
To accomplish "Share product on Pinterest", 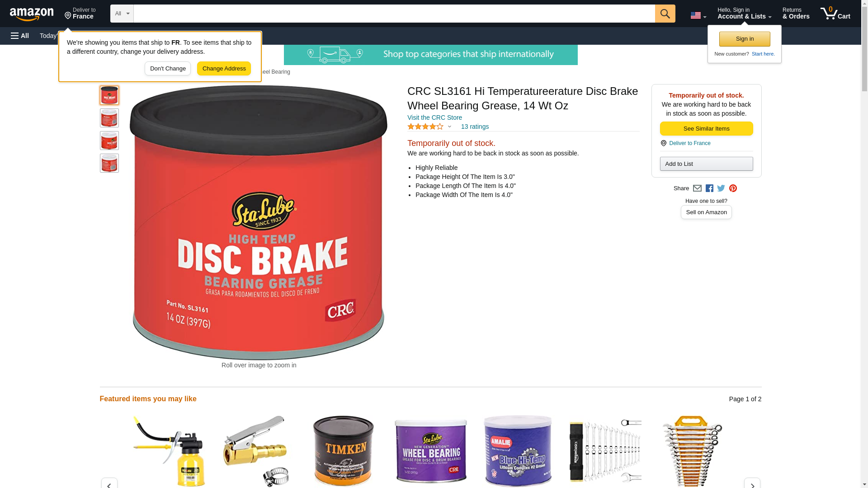I will pyautogui.click(x=733, y=188).
